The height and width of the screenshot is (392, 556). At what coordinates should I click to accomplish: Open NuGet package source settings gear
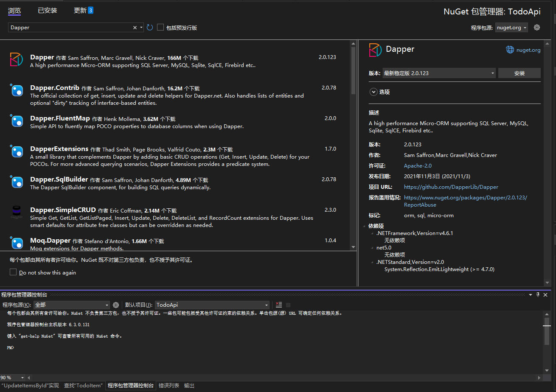pyautogui.click(x=537, y=27)
